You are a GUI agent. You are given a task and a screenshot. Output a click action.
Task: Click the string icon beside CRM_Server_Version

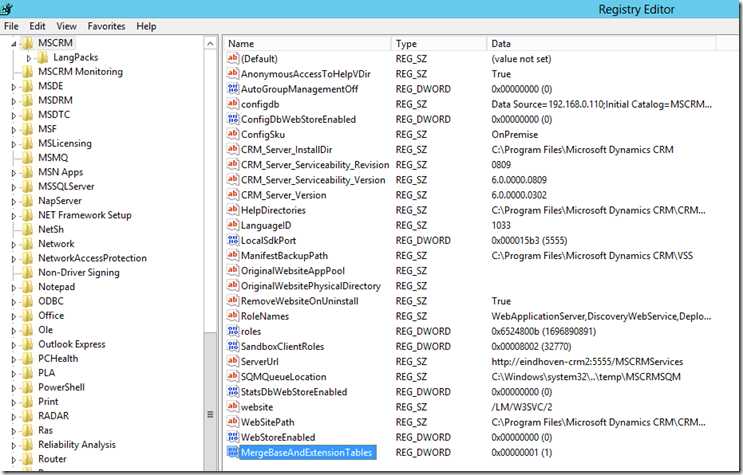pos(233,195)
